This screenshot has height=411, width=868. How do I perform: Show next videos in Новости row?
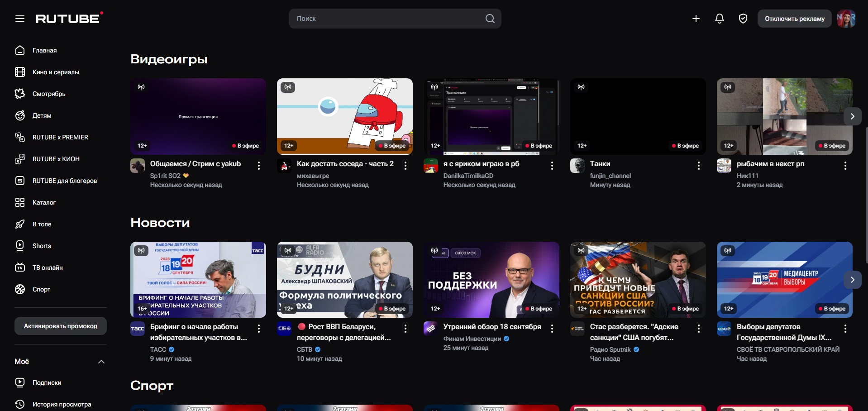852,280
